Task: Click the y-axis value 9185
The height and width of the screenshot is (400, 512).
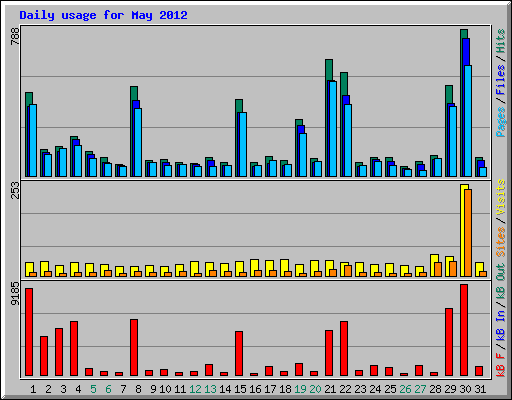Action: click(15, 294)
